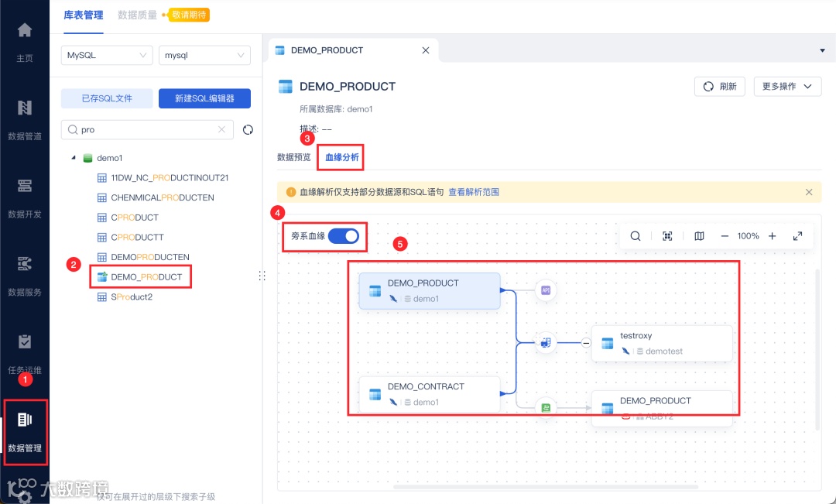836x504 pixels.
Task: Select the demo1 database label
Action: [x=109, y=158]
